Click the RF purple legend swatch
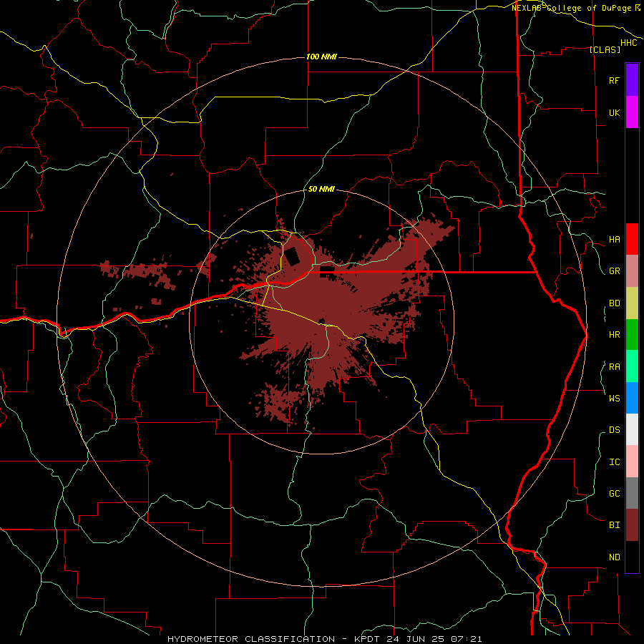This screenshot has width=644, height=644. pyautogui.click(x=632, y=80)
